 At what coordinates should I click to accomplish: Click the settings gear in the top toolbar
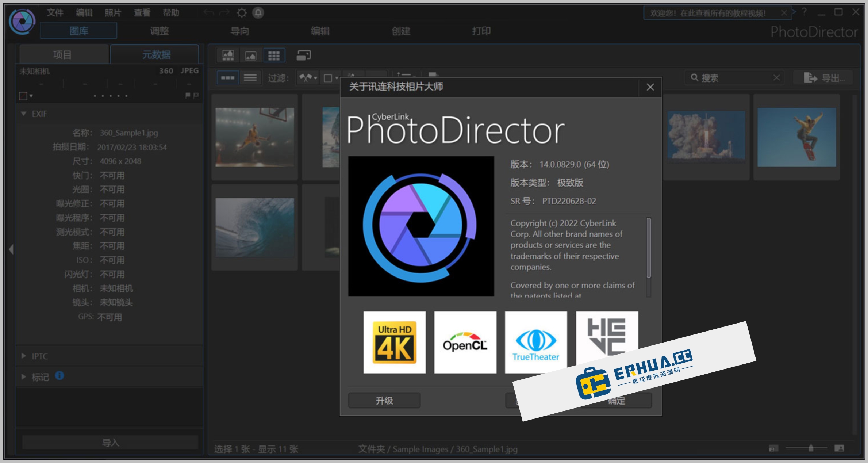(241, 12)
